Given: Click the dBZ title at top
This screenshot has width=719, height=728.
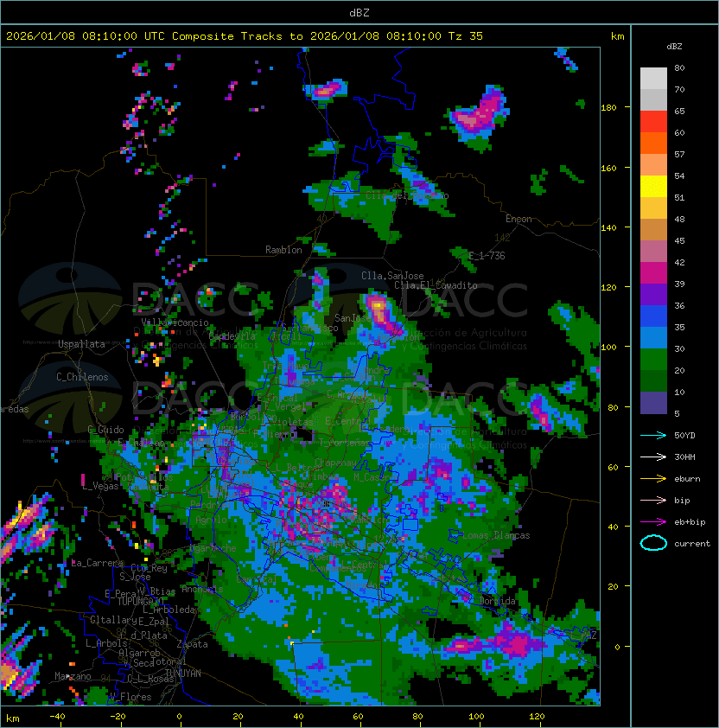Looking at the screenshot, I should coord(359,12).
